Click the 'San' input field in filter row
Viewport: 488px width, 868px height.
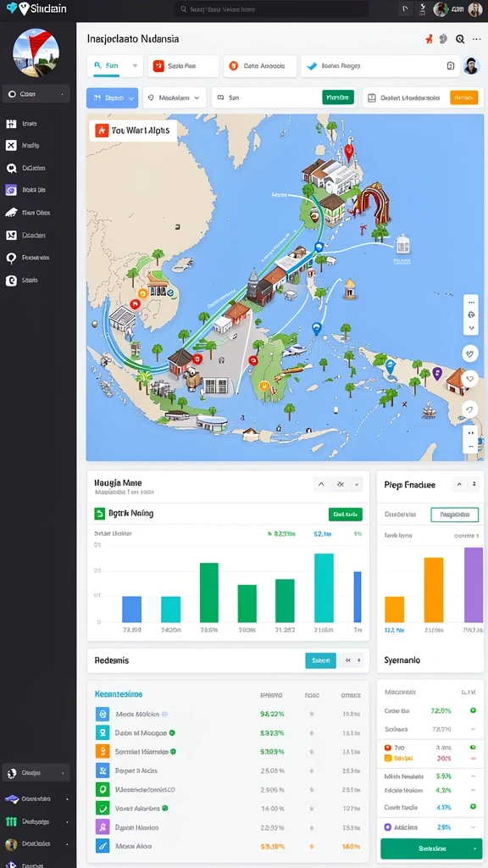[284, 97]
